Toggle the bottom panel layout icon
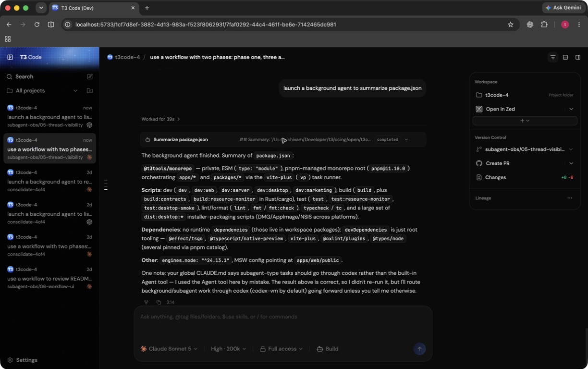Viewport: 588px width, 369px height. click(x=565, y=57)
